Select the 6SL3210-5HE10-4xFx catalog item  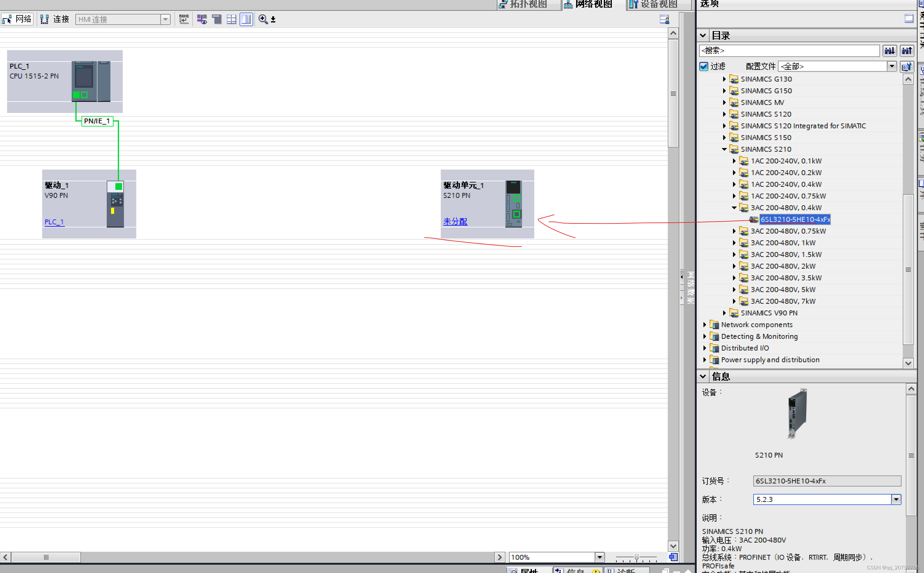795,219
